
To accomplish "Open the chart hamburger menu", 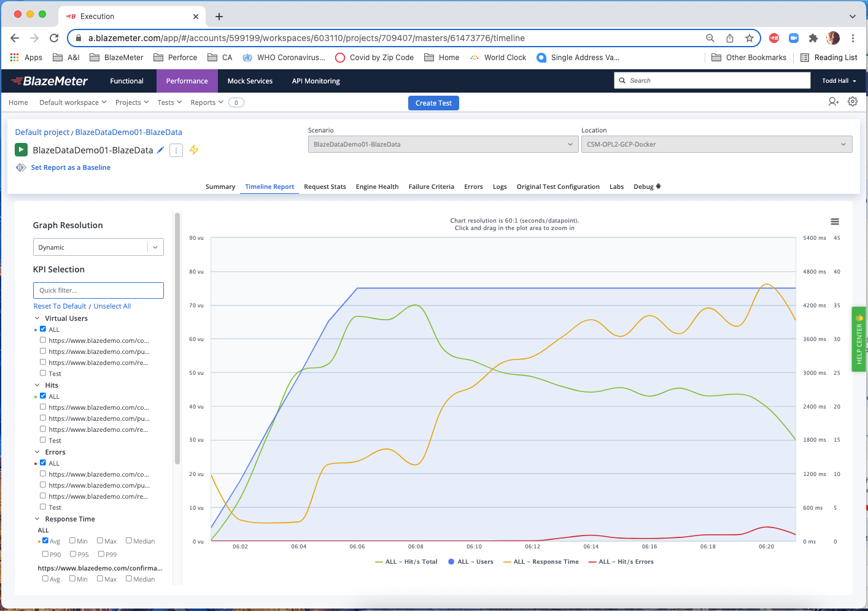I will [835, 221].
